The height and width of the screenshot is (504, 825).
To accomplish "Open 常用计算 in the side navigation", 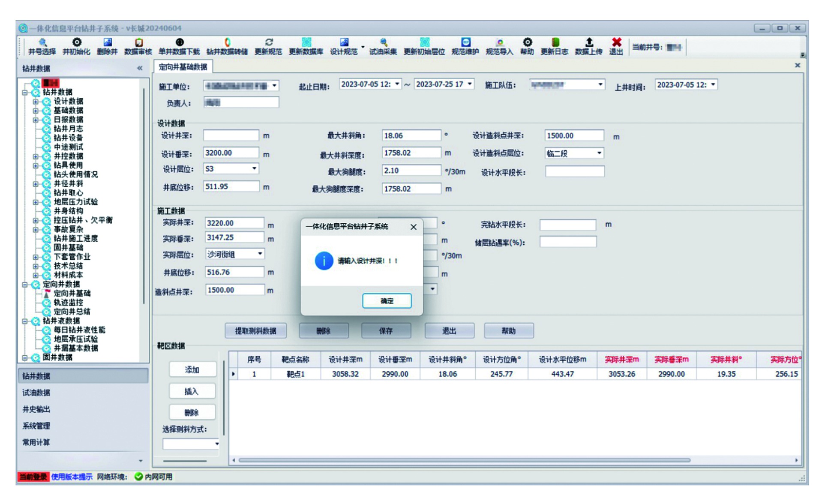I will 36,442.
